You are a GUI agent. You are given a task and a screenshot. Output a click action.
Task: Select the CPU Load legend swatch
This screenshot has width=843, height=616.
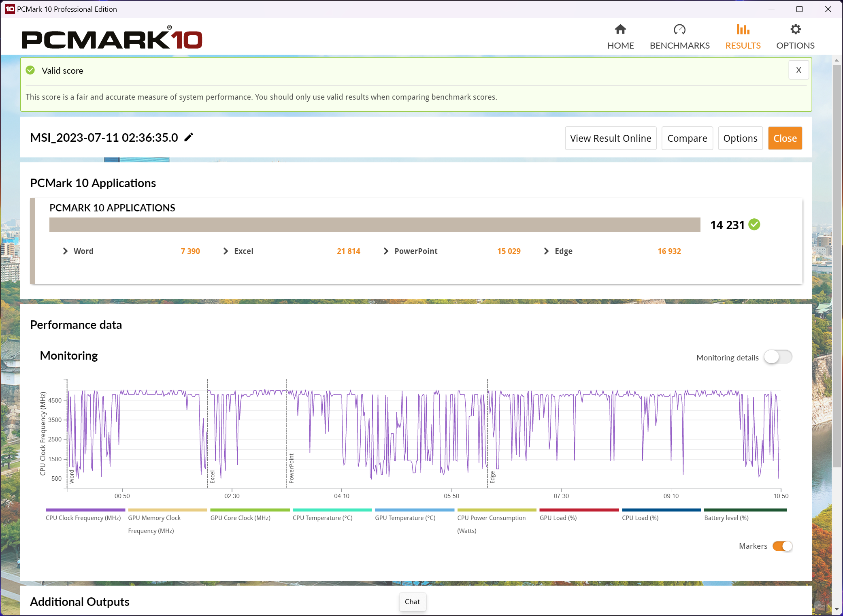point(662,510)
